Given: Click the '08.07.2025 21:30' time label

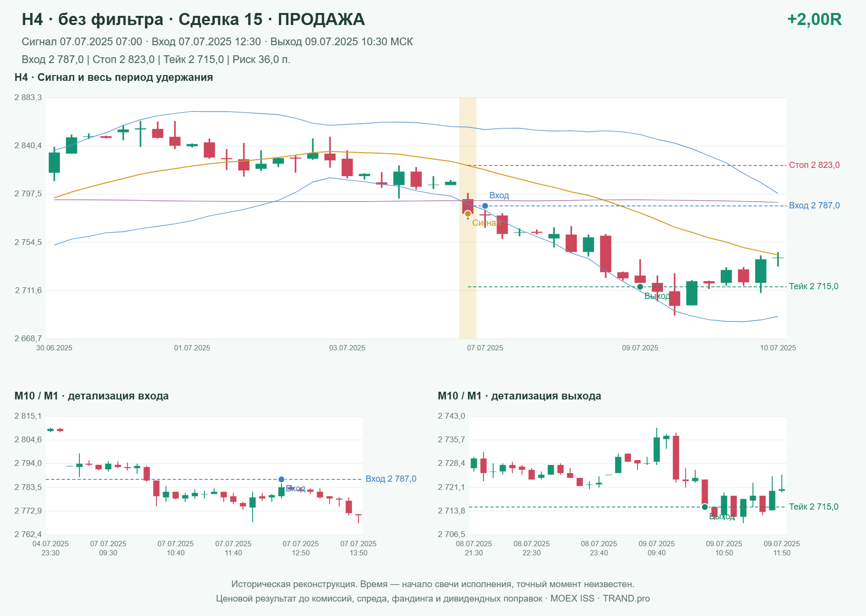Looking at the screenshot, I should point(474,548).
